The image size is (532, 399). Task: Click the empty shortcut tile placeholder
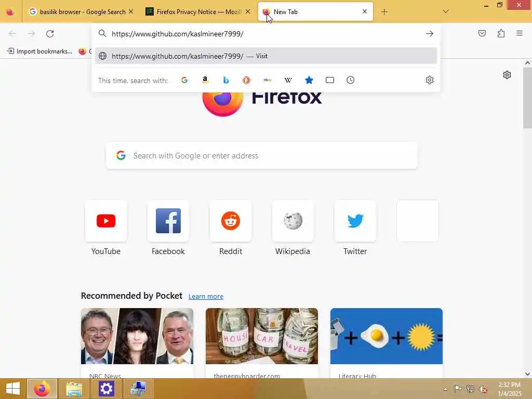418,221
